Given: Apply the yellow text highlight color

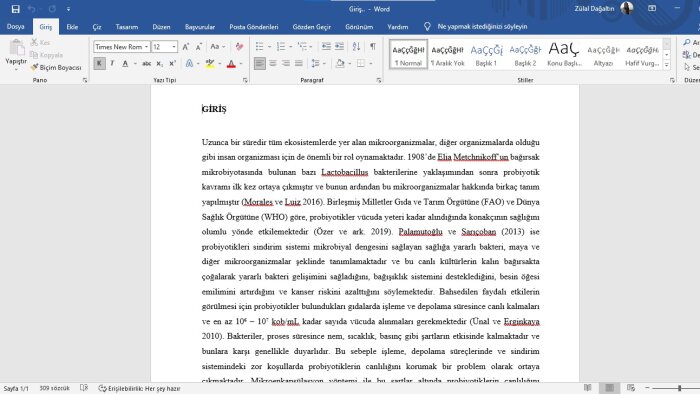Looking at the screenshot, I should point(209,63).
